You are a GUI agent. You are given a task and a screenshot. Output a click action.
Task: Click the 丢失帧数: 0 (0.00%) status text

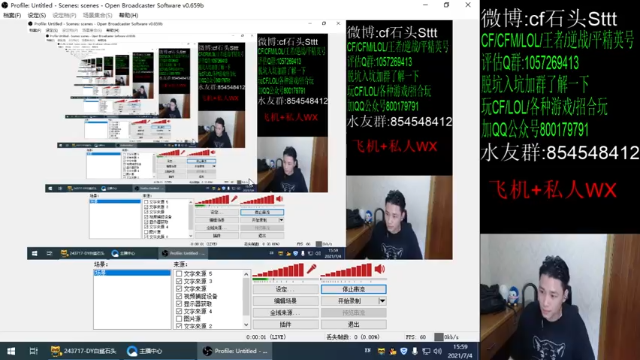[x=353, y=337]
